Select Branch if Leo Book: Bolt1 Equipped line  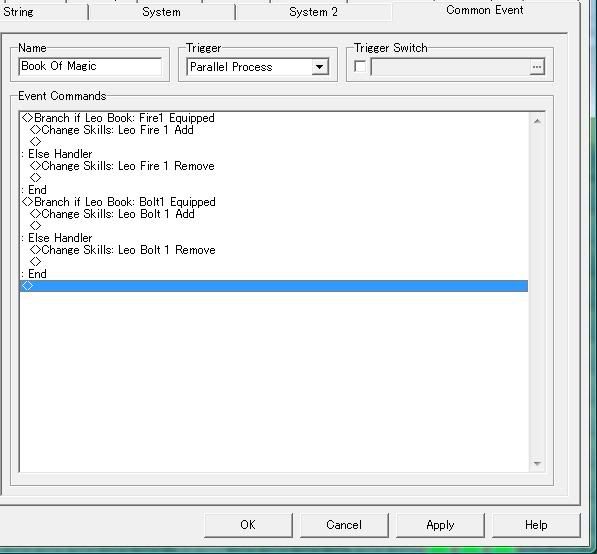point(273,202)
